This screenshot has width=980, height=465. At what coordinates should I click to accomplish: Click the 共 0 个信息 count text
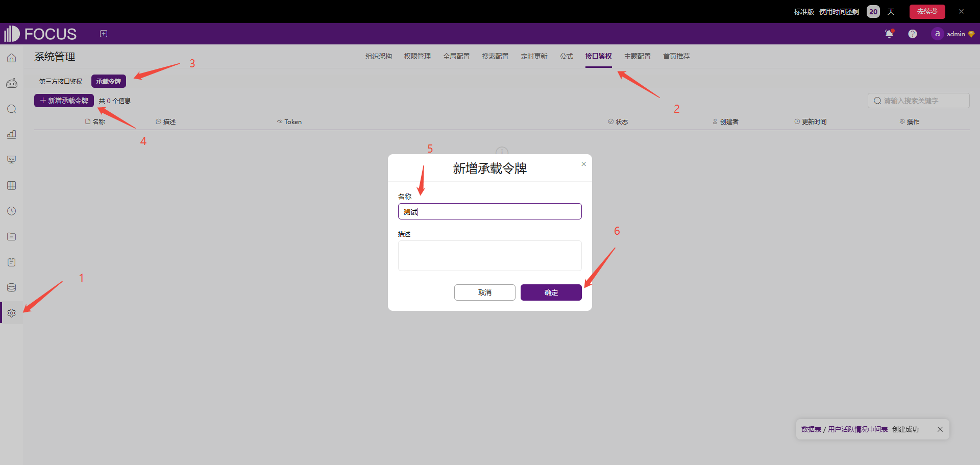click(x=114, y=101)
